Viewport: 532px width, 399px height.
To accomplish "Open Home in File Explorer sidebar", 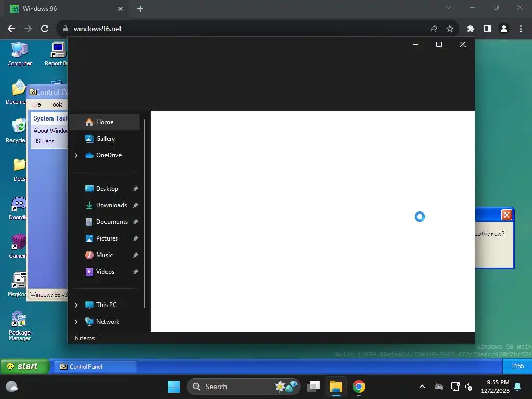I will click(x=104, y=122).
